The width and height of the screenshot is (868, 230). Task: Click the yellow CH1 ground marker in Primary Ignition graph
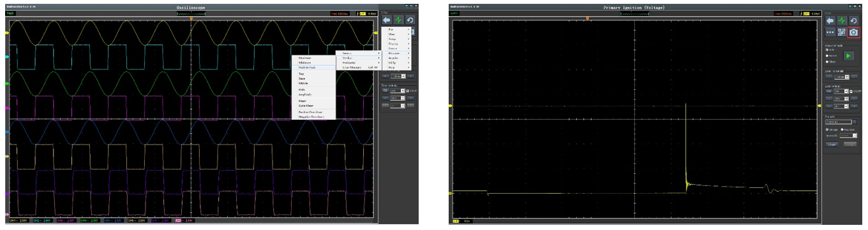tap(451, 193)
